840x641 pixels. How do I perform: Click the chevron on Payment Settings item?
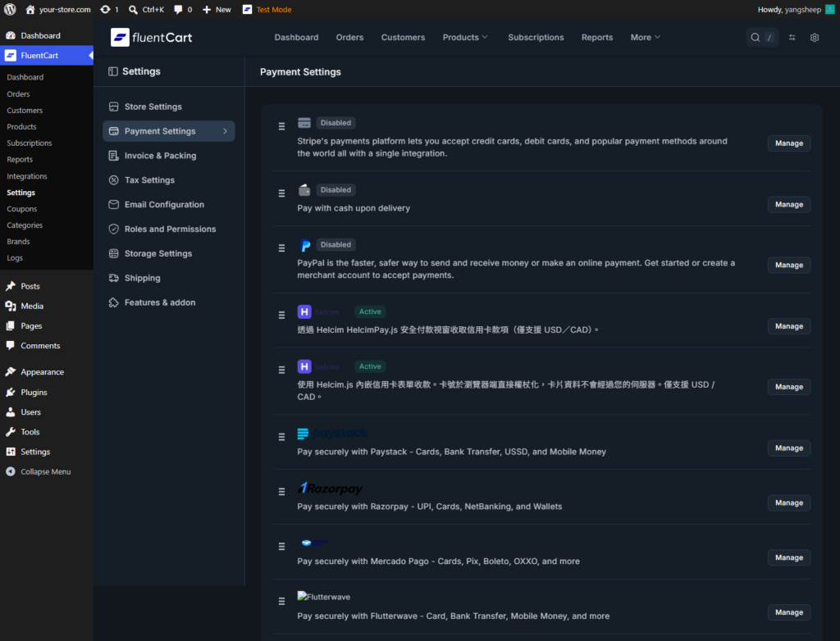pyautogui.click(x=225, y=131)
